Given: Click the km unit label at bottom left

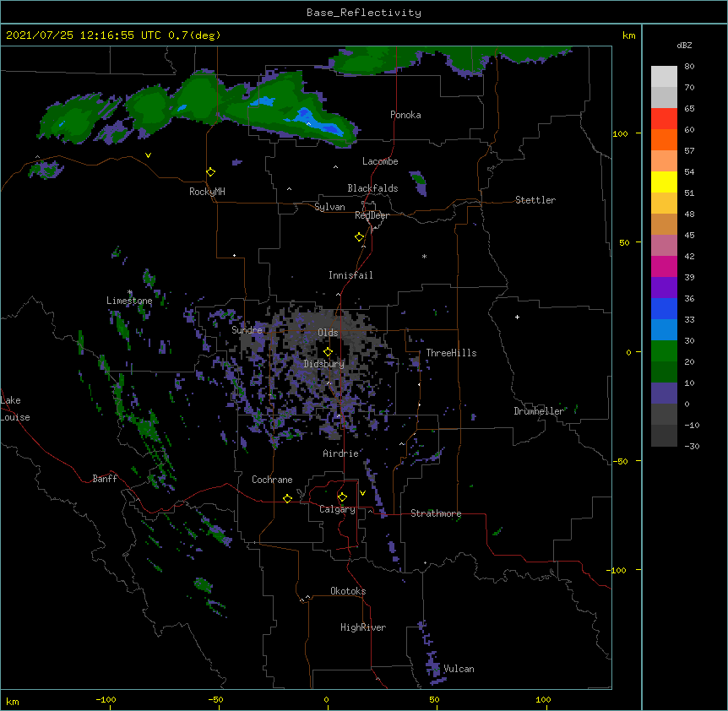Looking at the screenshot, I should click(13, 702).
